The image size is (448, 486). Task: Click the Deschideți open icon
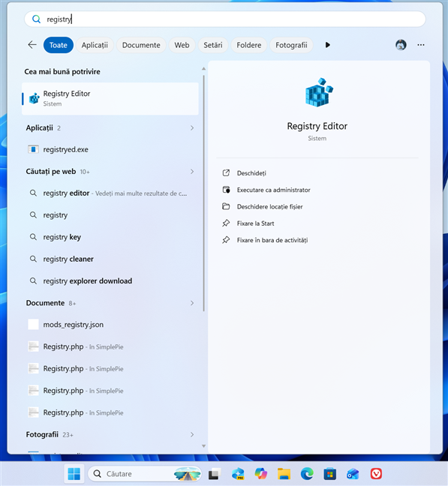226,173
